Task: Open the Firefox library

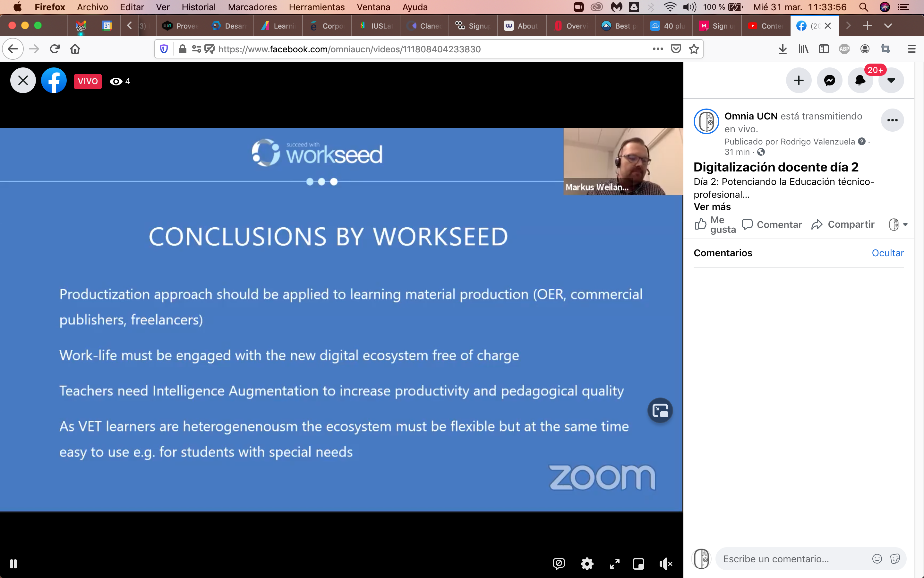Action: 803,49
